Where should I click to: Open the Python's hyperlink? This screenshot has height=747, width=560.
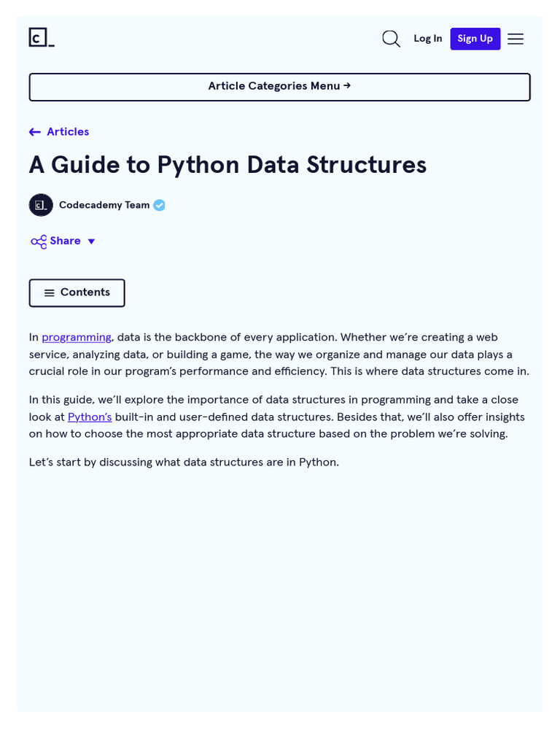[x=90, y=417]
